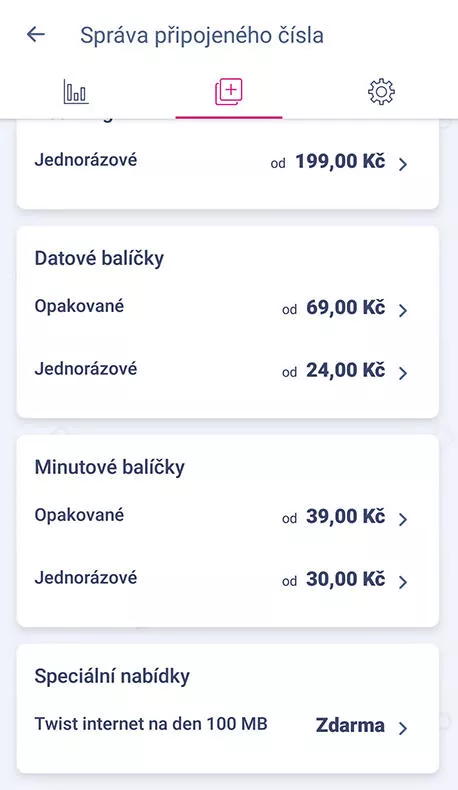458x790 pixels.
Task: Select the add packages plus icon tab
Action: [x=229, y=92]
